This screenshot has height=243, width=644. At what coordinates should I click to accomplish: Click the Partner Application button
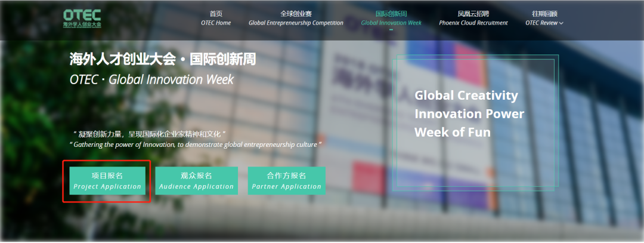click(x=287, y=181)
